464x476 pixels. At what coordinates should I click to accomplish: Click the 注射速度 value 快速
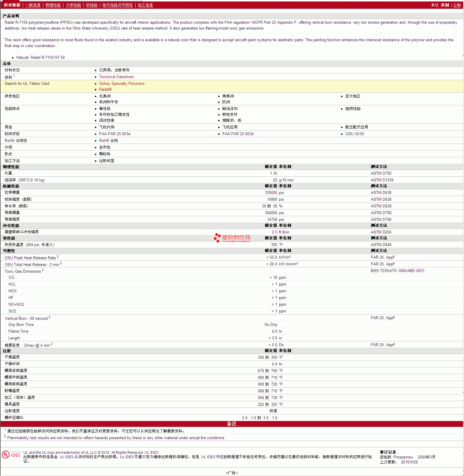[273, 411]
